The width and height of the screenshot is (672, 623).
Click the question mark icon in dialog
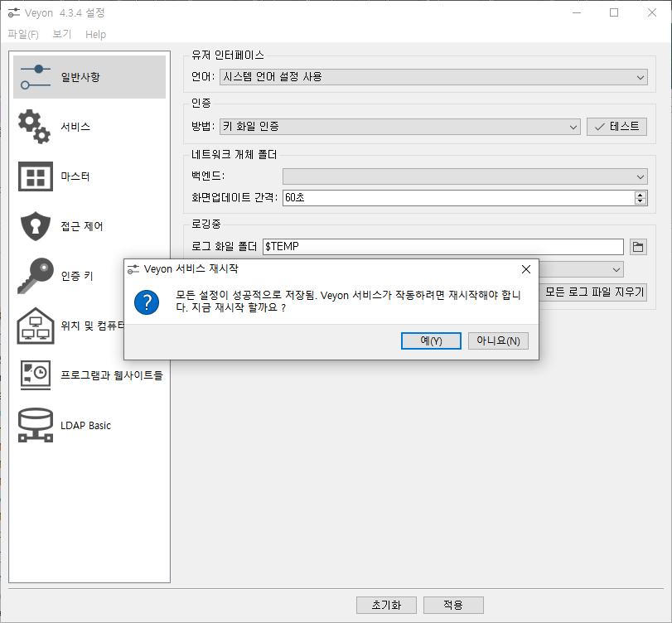(x=147, y=302)
